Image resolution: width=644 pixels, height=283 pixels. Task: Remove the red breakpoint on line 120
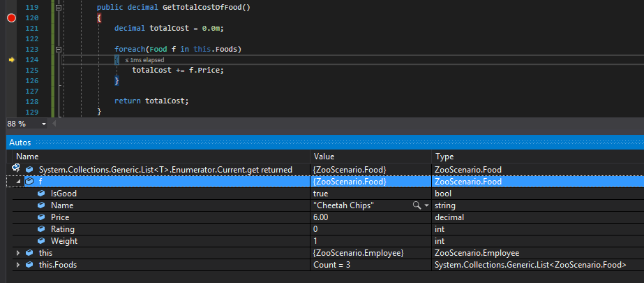[11, 18]
